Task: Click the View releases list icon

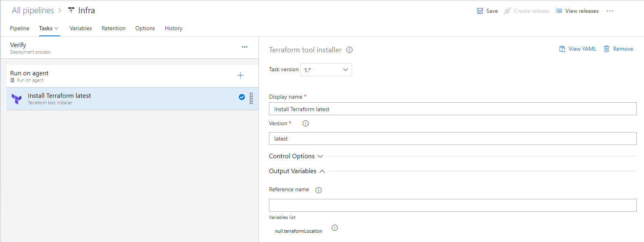Action: [559, 11]
